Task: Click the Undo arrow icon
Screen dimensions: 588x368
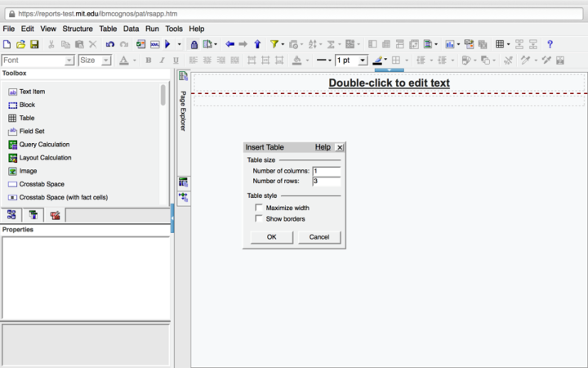Action: pyautogui.click(x=110, y=44)
